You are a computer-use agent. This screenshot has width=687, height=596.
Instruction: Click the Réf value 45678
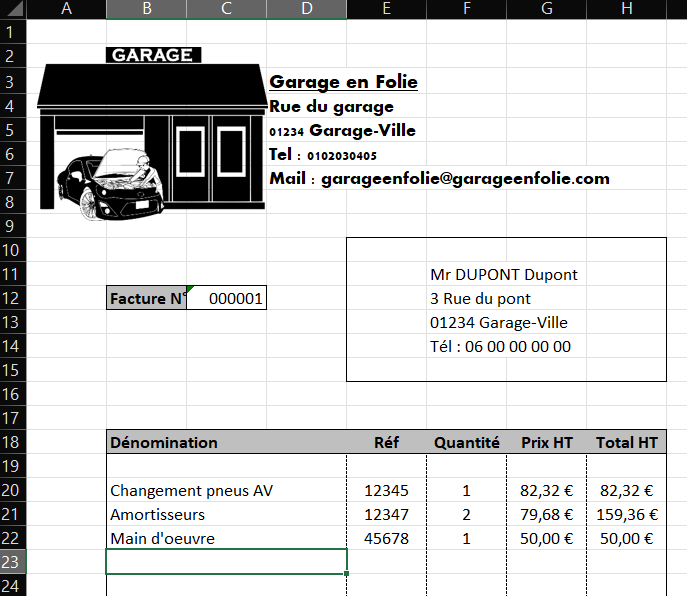[x=386, y=538]
